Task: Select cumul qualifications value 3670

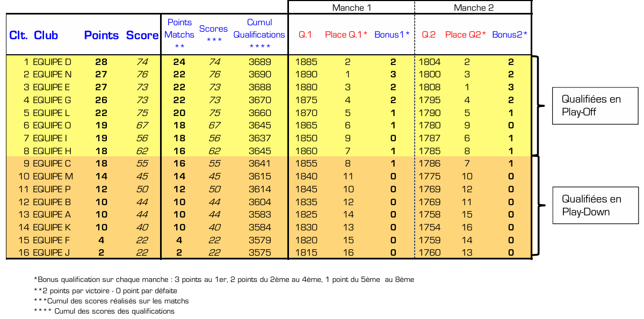Action: (260, 100)
